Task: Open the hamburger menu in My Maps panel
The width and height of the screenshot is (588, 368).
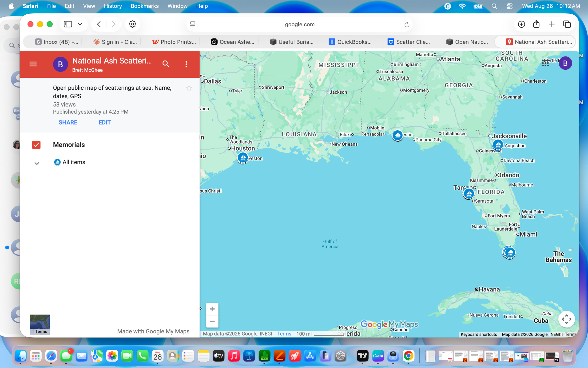Action: click(x=33, y=64)
